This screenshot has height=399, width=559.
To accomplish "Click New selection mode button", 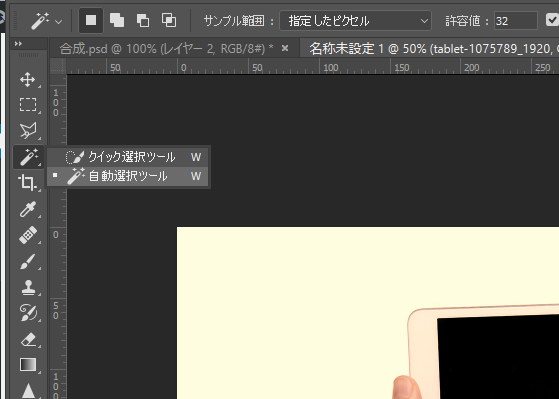I will pyautogui.click(x=91, y=20).
